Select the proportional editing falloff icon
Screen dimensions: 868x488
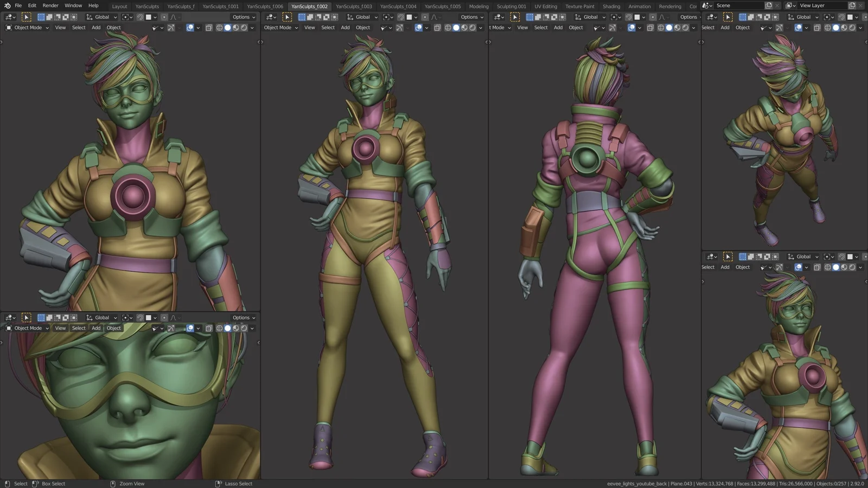(x=174, y=17)
